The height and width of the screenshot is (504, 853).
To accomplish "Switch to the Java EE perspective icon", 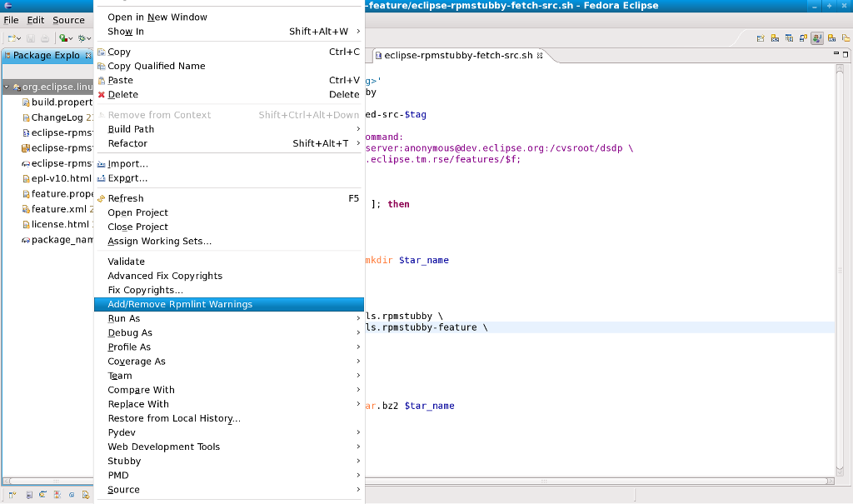I will [831, 38].
